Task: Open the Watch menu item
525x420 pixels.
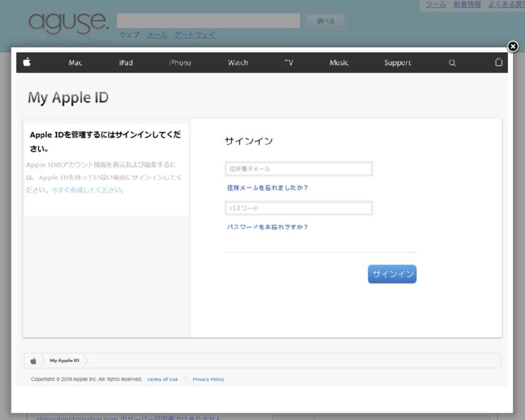Action: 238,63
